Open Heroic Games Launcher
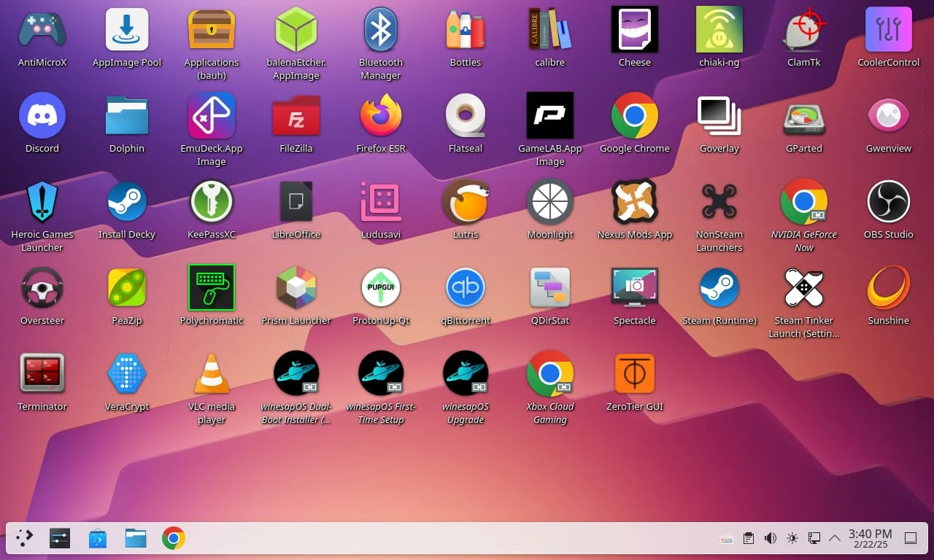Screen dimensions: 934x560 click(x=42, y=201)
